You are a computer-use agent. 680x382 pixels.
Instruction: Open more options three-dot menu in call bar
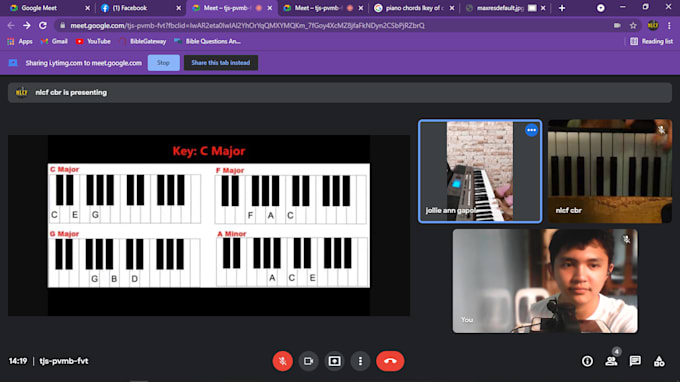360,361
